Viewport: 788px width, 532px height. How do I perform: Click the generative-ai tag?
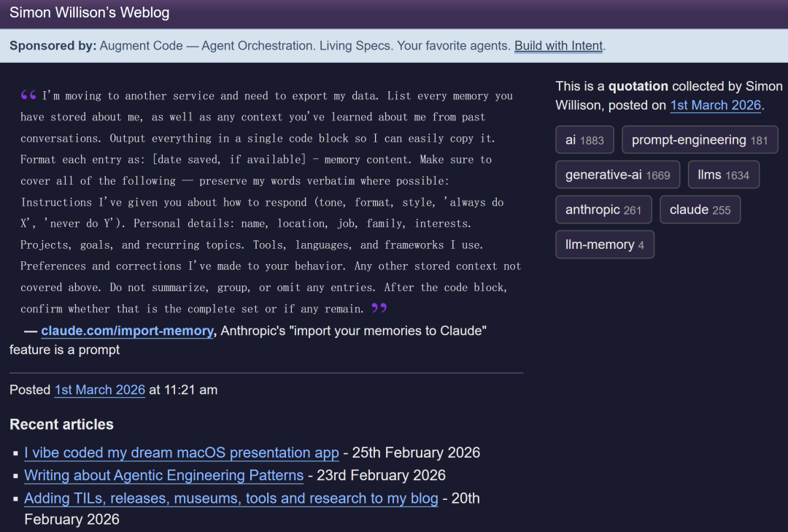617,175
